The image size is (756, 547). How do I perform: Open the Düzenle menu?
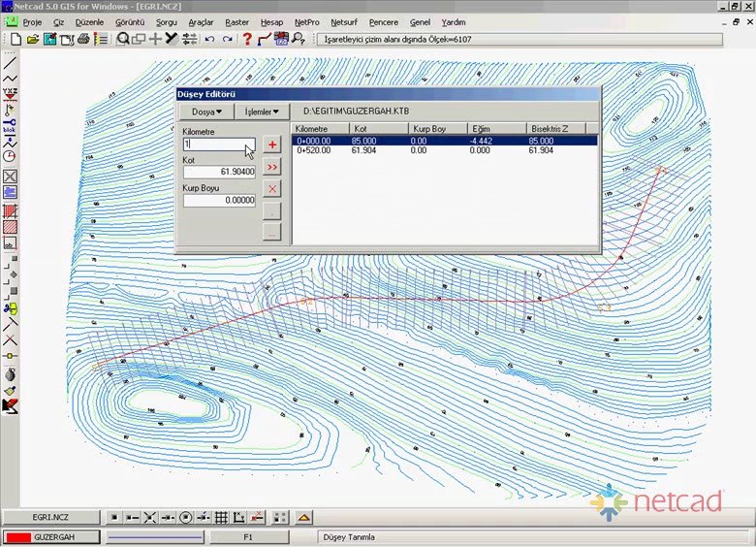tap(89, 22)
